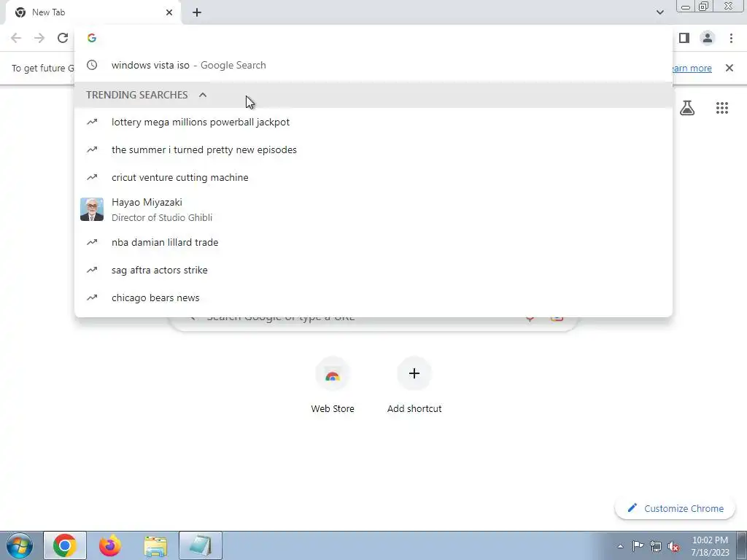Open the Chrome three-dot menu
The image size is (747, 560).
(x=731, y=38)
